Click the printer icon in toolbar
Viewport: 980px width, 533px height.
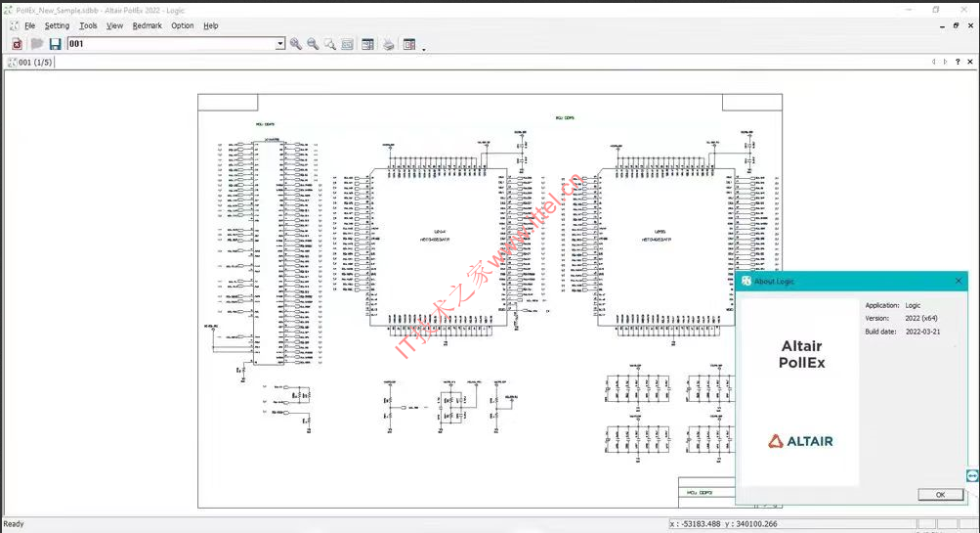[x=388, y=44]
